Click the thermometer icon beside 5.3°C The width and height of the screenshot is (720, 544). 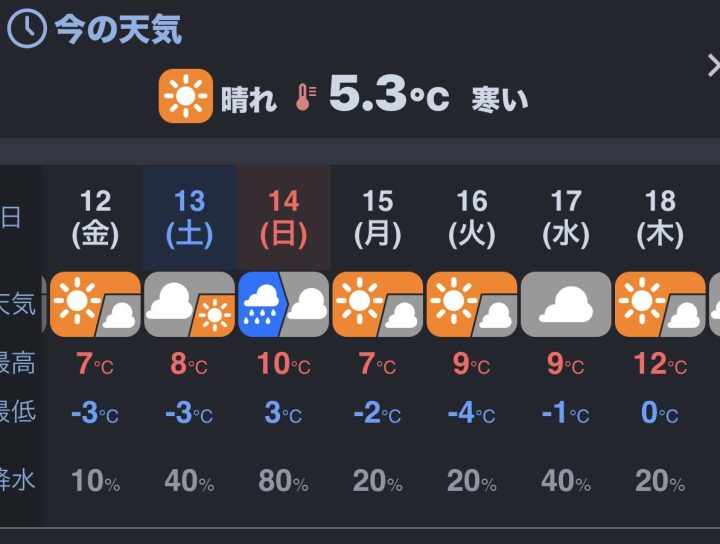tap(305, 97)
